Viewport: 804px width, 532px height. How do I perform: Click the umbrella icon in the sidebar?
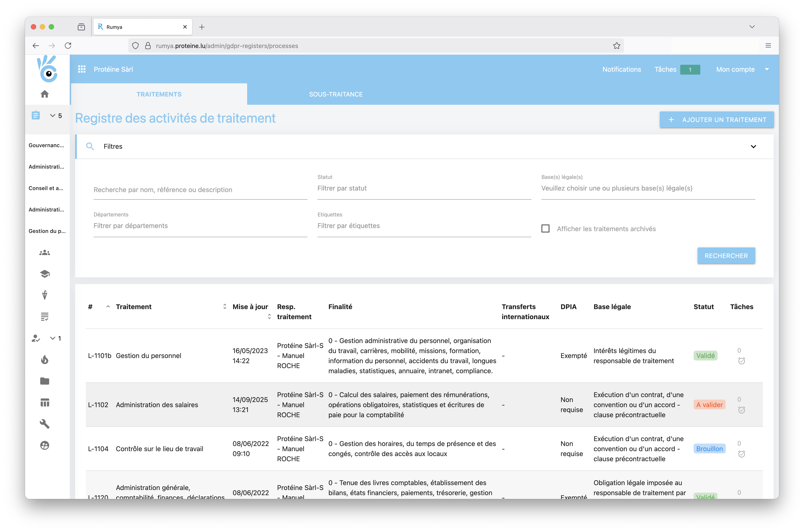tap(44, 295)
